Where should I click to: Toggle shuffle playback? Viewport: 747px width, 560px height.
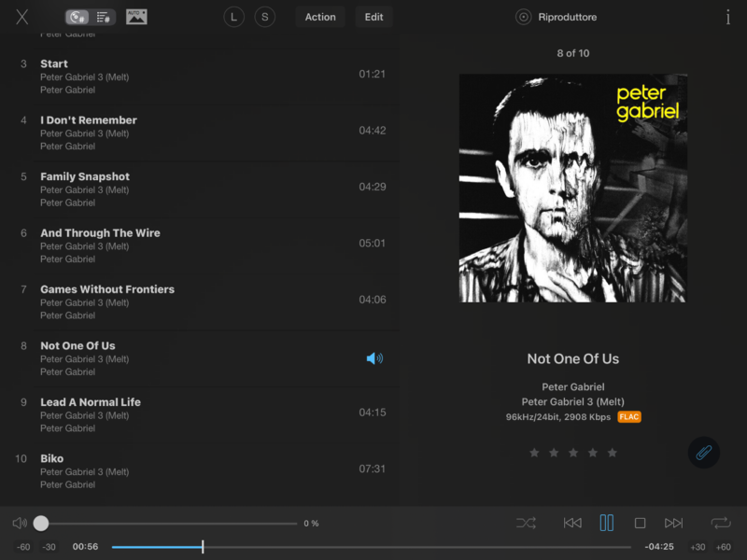click(x=526, y=524)
